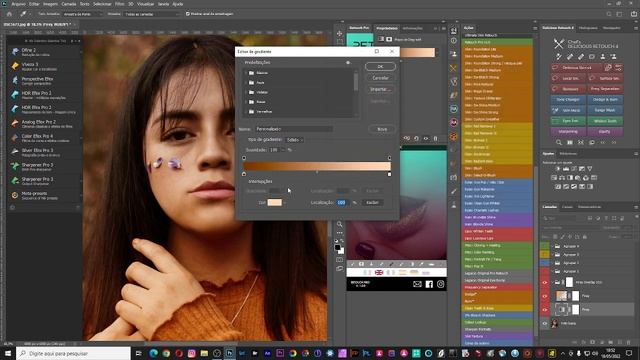Image resolution: width=640 pixels, height=360 pixels.
Task: Launch Viveza 3 from the Nik panel
Action: click(x=44, y=66)
